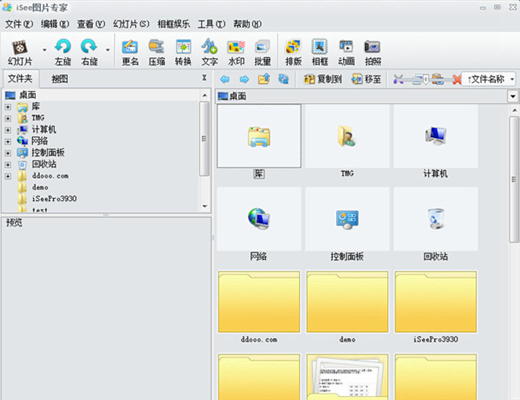Select the ddooo.com folder thumbnail
The width and height of the screenshot is (520, 400).
(259, 302)
